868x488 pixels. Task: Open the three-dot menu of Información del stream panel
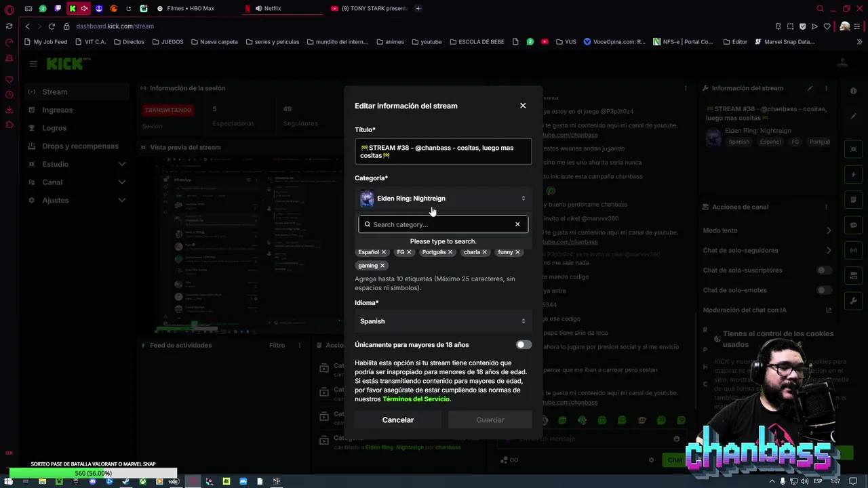pyautogui.click(x=826, y=88)
